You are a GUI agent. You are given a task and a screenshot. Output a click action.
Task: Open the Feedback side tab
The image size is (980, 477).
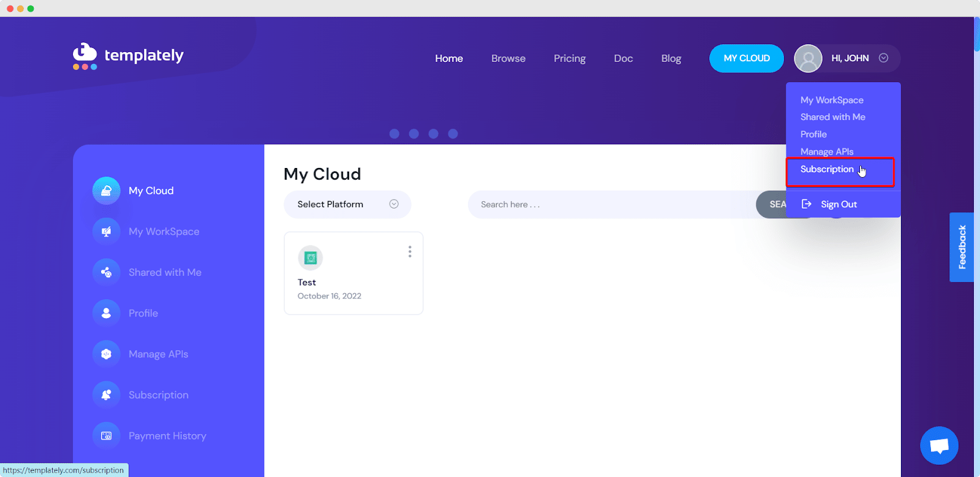pos(962,247)
